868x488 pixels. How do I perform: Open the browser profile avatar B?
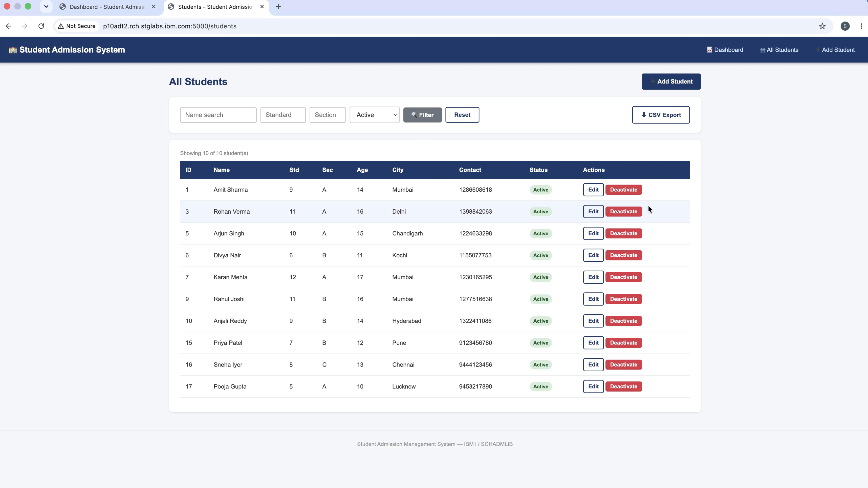point(845,26)
